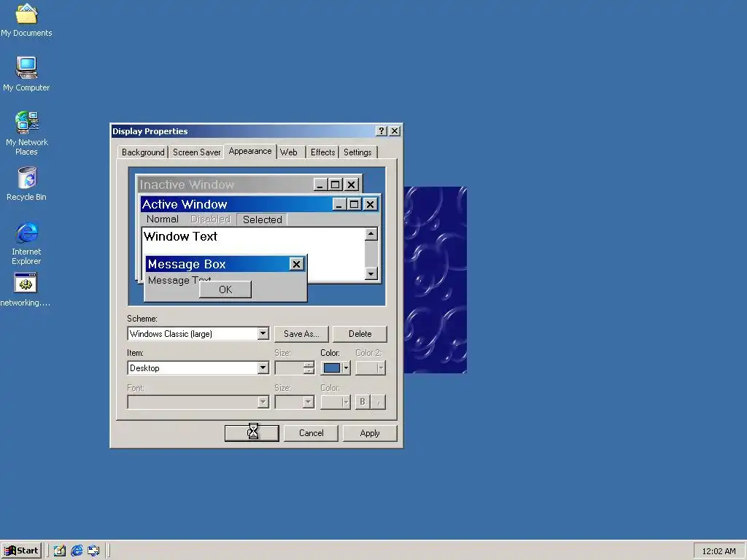Screen dimensions: 747x560
Task: Select the Recycle Bin icon
Action: tap(27, 184)
